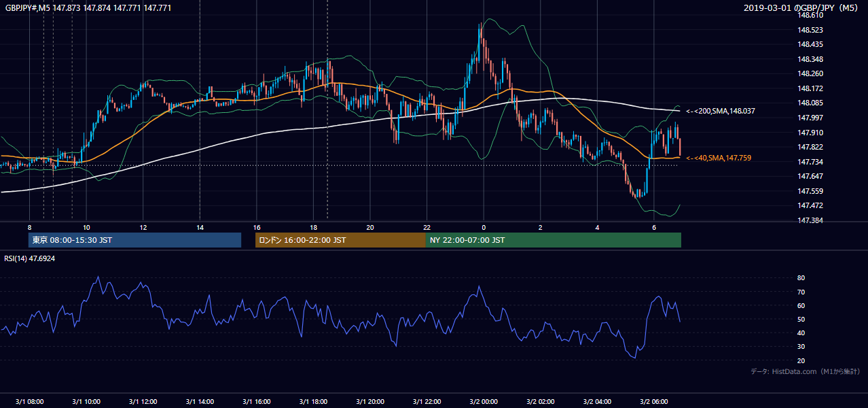Click price level 147.910 on the axis

(x=810, y=133)
